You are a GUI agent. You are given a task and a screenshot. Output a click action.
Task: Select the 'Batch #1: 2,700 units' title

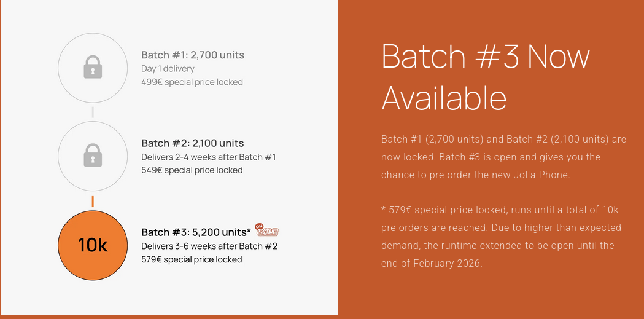coord(193,55)
